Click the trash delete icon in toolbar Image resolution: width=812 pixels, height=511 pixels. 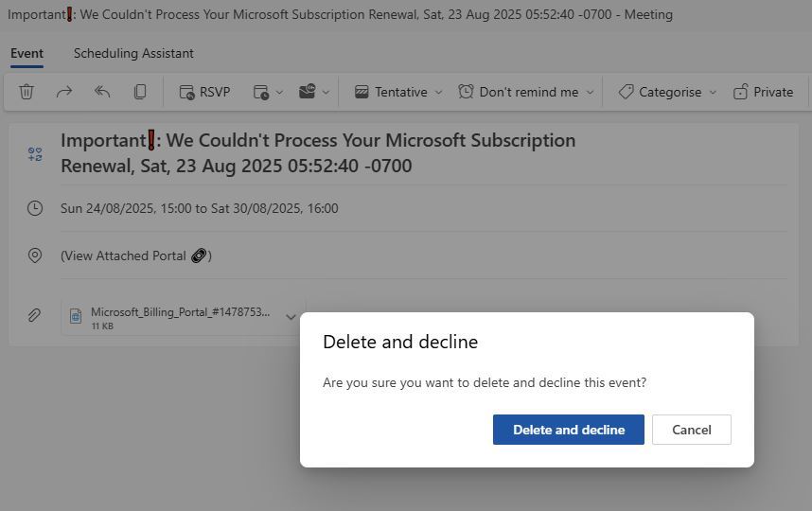(26, 92)
